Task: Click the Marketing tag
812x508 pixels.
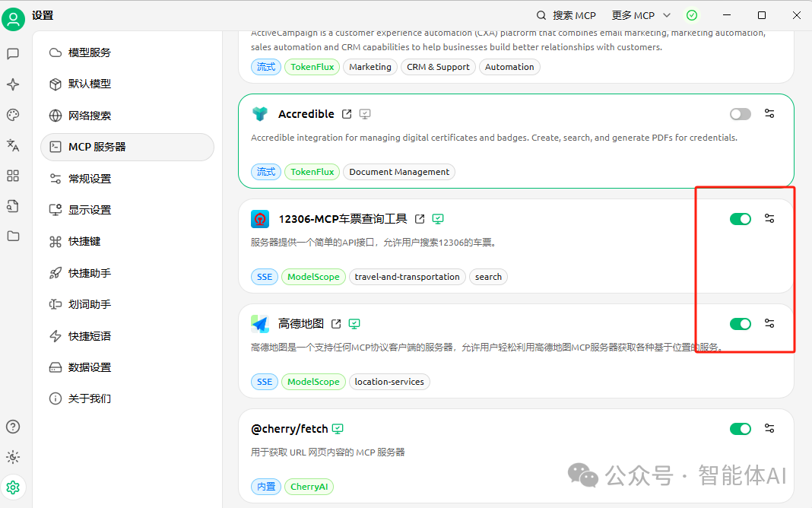Action: (x=370, y=67)
